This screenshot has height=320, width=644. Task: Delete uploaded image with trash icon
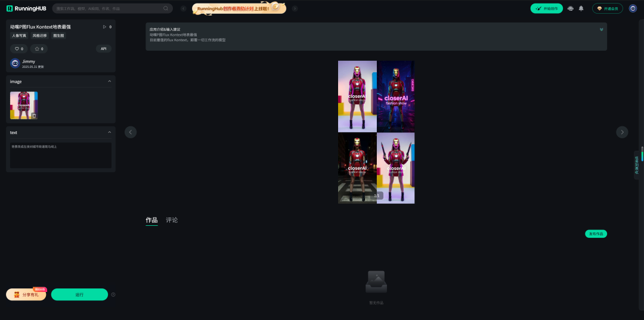coord(34,116)
